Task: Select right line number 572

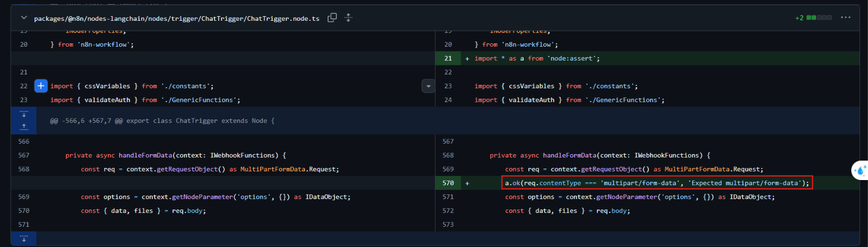Action: [448, 211]
